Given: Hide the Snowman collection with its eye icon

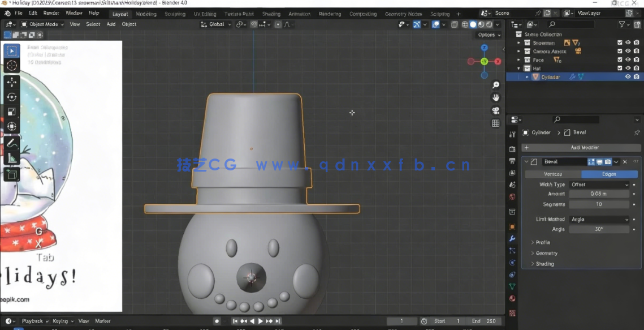Looking at the screenshot, I should click(x=628, y=42).
